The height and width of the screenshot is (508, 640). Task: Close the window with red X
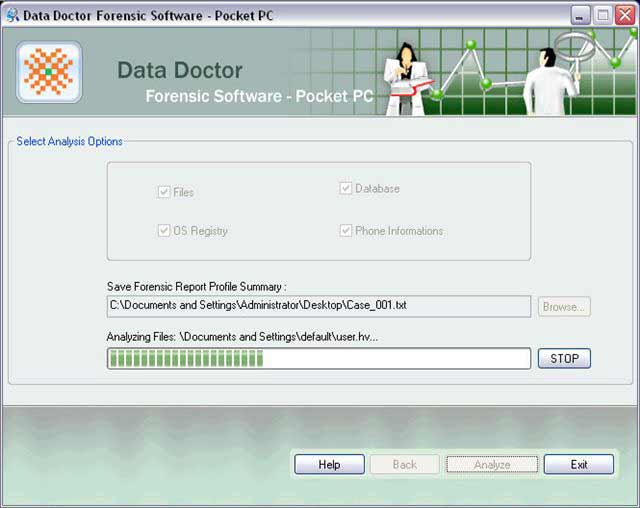625,16
